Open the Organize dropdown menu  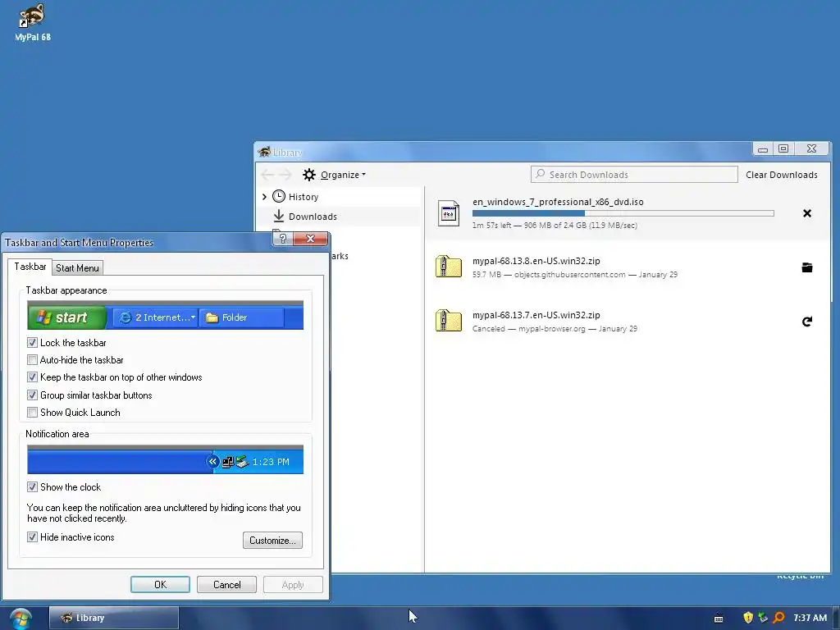coord(343,175)
